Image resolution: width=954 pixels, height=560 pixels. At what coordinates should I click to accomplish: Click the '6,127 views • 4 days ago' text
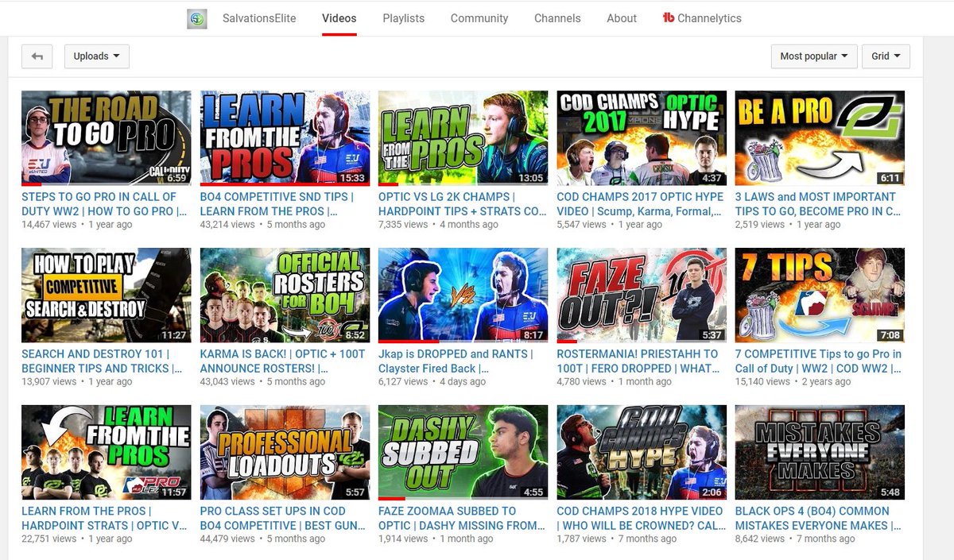(x=432, y=382)
